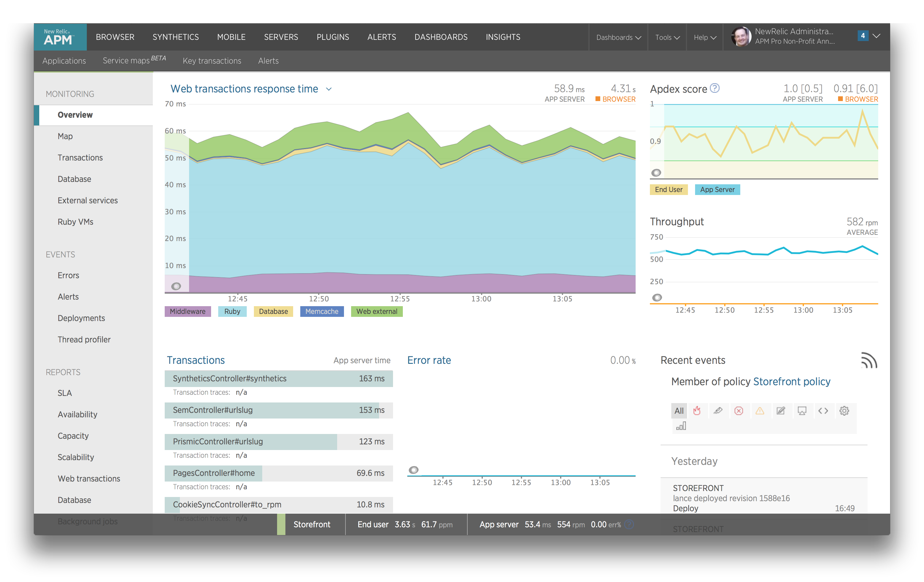
Task: Click the eye icon on Apdex chart
Action: tap(656, 173)
